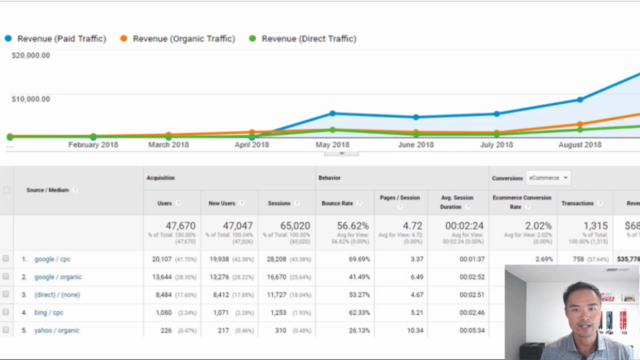Click bing / cpc pages per session 5.21
The height and width of the screenshot is (360, 640).
click(417, 313)
